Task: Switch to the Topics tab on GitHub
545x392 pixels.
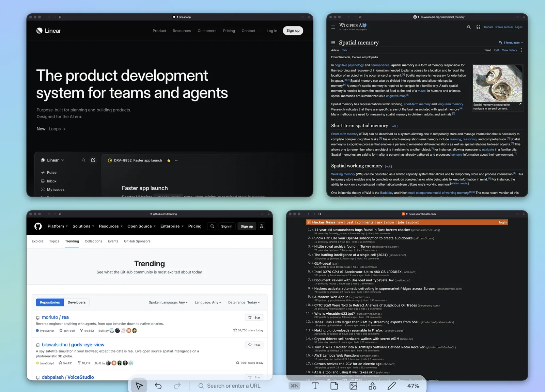Action: pos(54,241)
